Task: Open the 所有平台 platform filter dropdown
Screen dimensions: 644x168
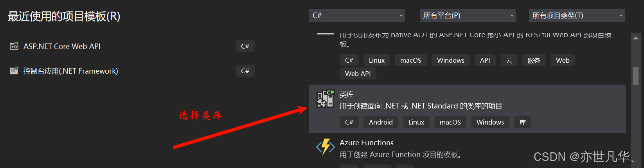Action: [468, 16]
